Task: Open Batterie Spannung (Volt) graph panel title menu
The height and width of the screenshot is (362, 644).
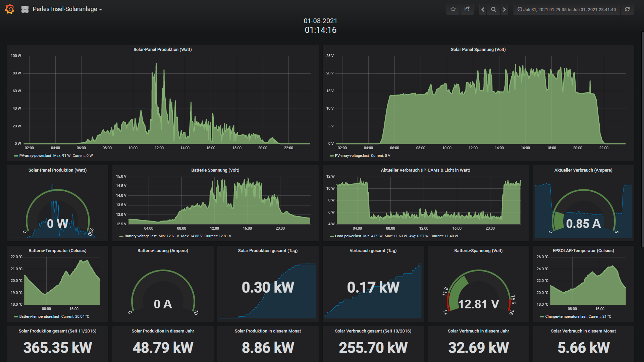Action: [x=215, y=170]
